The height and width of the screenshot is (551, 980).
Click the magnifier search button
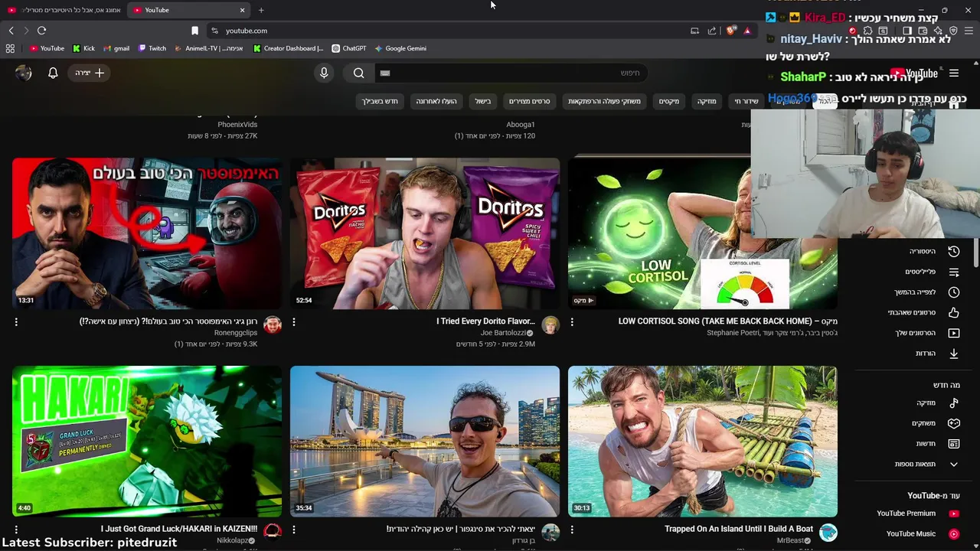click(x=358, y=73)
